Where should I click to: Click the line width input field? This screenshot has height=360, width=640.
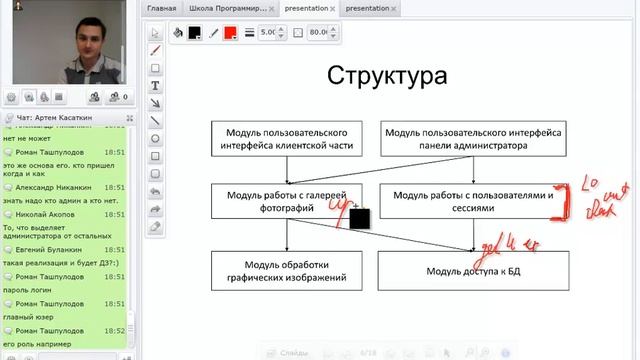(268, 33)
